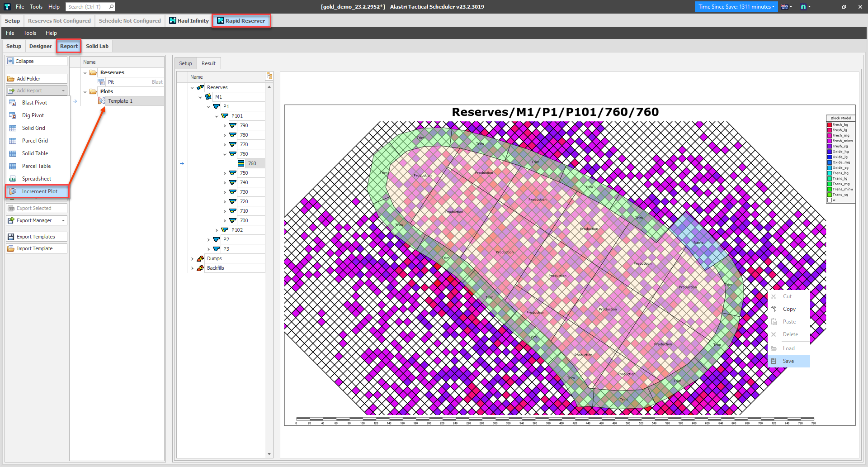Expand the Dumps tree node
This screenshot has width=868, height=467.
pos(192,259)
